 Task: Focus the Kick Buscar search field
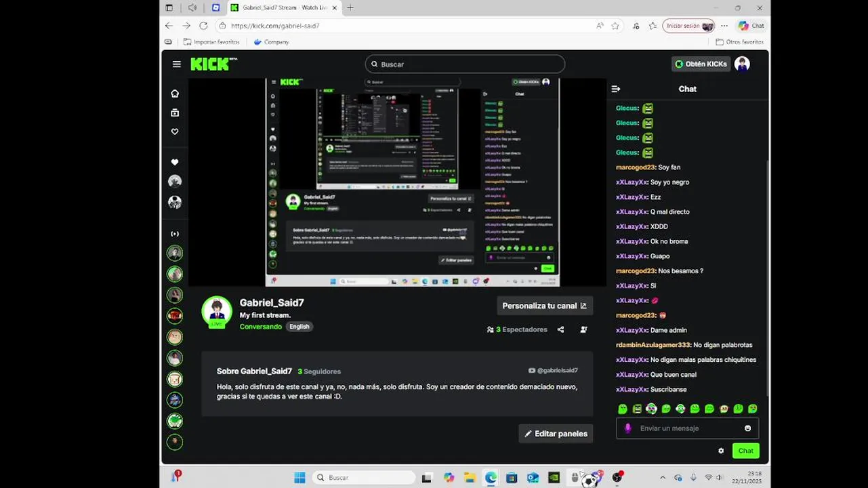pos(465,64)
